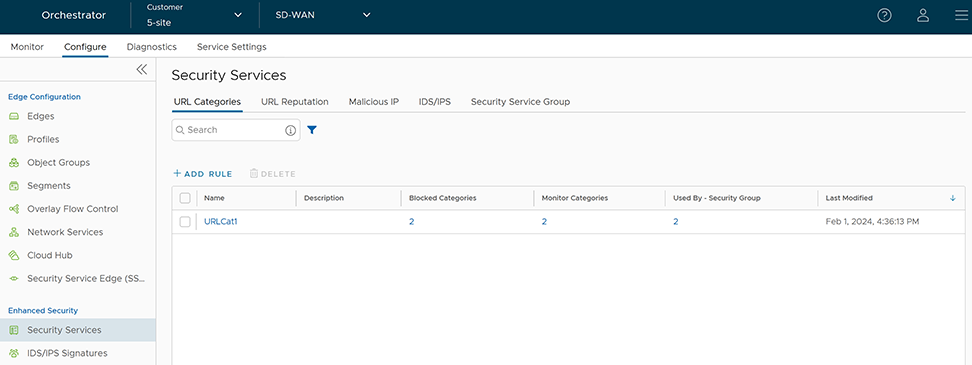Switch to the Security Service Group tab
This screenshot has width=972, height=365.
pyautogui.click(x=520, y=102)
